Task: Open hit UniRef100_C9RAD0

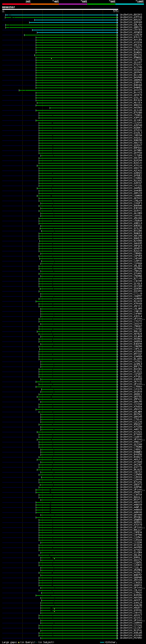Action: [131, 254]
